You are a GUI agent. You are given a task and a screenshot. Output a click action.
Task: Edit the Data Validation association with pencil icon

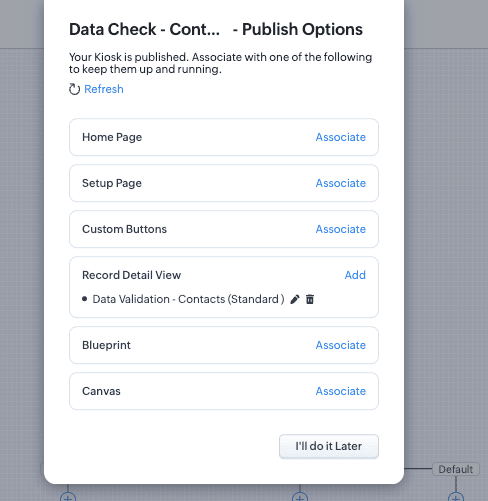coord(295,299)
